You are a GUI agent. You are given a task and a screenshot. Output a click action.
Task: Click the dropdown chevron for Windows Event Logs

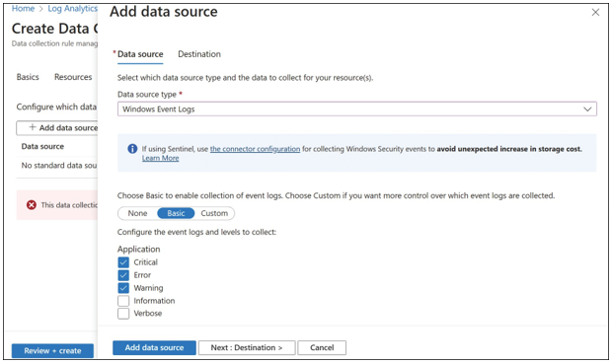[587, 109]
